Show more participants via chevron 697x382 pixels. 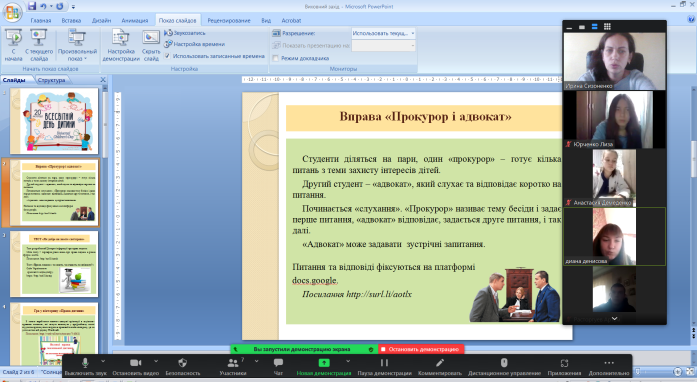click(x=614, y=318)
